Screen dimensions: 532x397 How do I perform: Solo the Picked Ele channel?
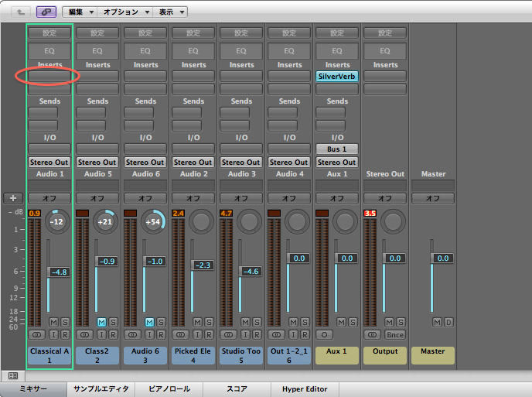pos(209,322)
